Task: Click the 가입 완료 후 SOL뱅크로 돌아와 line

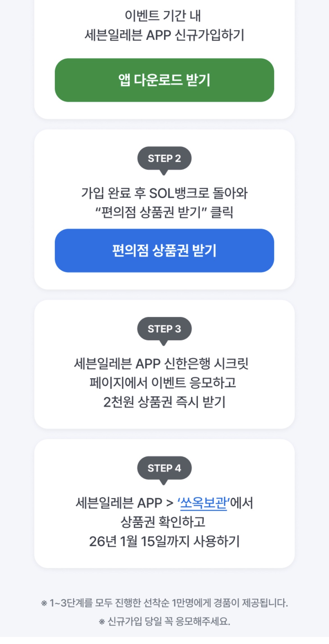Action: tap(164, 193)
